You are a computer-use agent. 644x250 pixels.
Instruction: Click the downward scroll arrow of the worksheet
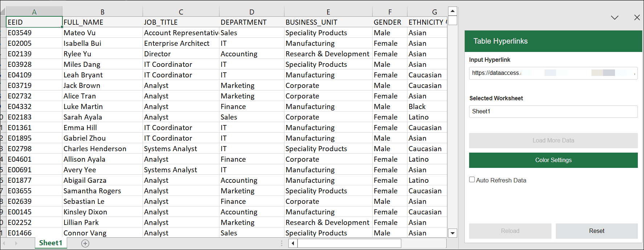click(x=452, y=233)
